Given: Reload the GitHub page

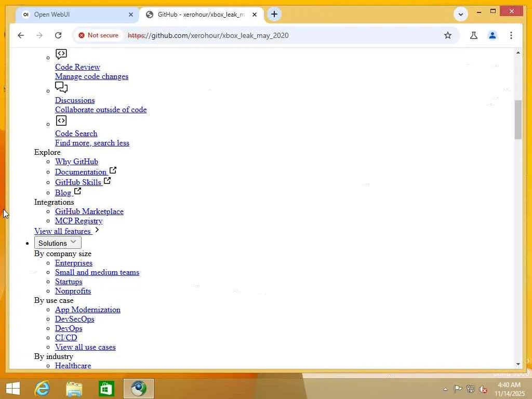Looking at the screenshot, I should coord(58,35).
